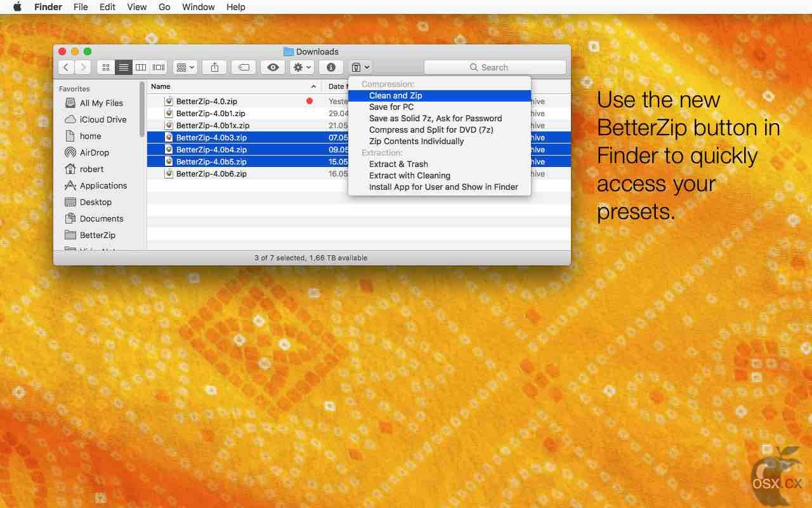Open the Edit menu

coord(107,7)
